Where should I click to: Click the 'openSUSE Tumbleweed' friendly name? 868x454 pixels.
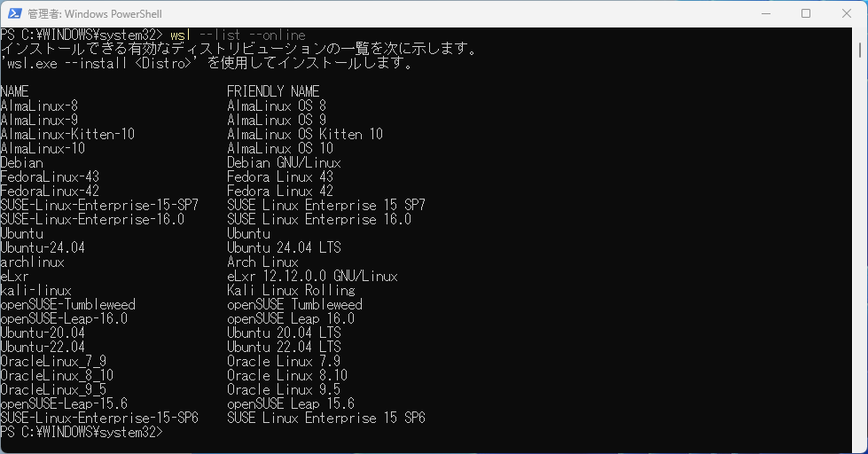click(294, 305)
